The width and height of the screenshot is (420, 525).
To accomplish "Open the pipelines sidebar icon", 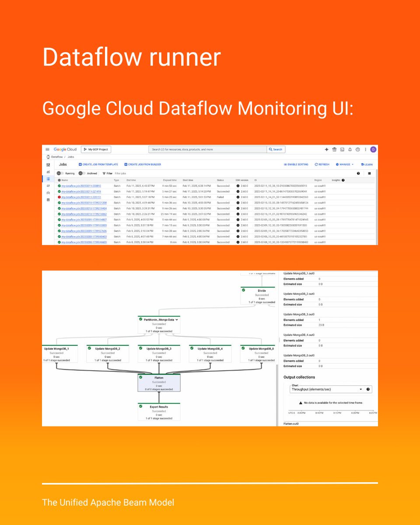I will (48, 186).
